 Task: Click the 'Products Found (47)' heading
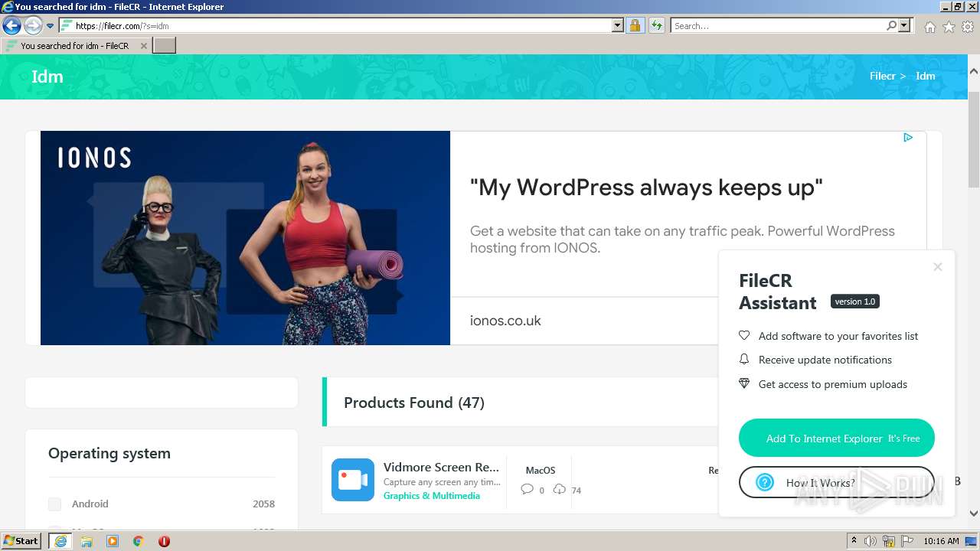[414, 403]
